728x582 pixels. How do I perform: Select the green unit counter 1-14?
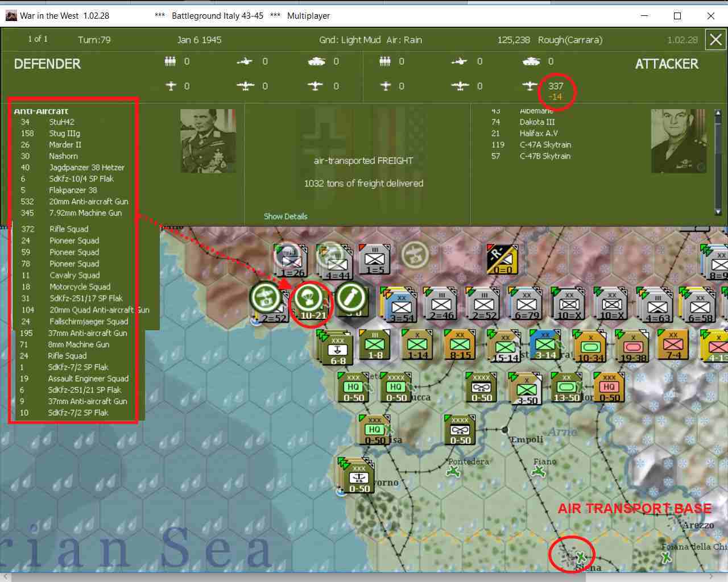click(x=417, y=345)
